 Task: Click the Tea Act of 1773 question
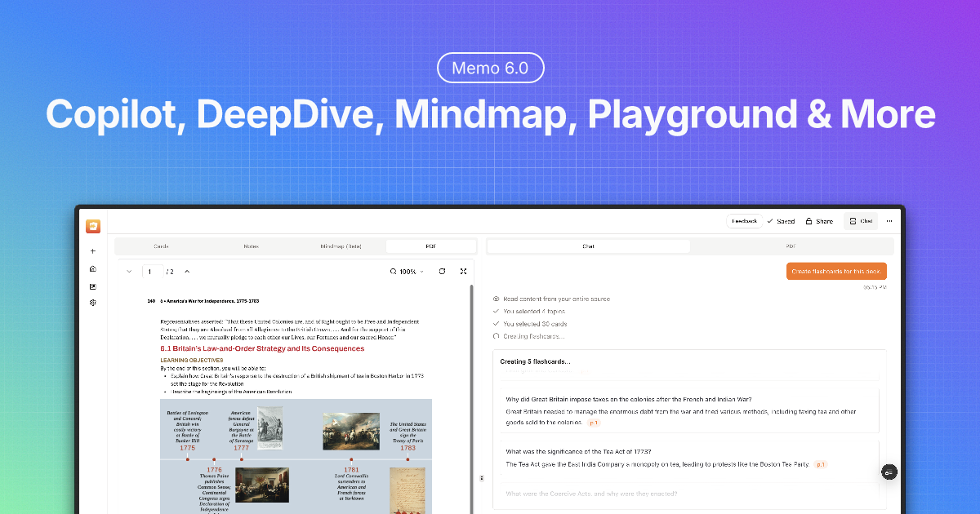[x=578, y=451]
